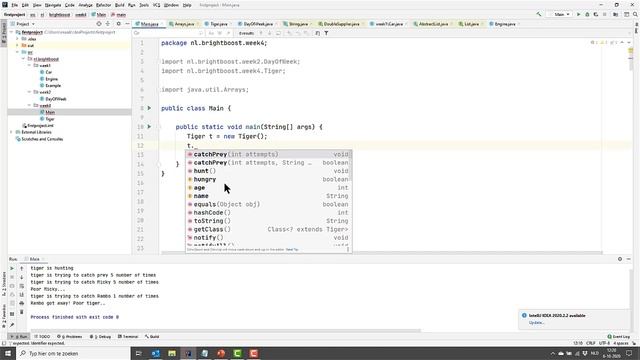The width and height of the screenshot is (640, 360).
Task: Click IntelliJ IDEA taskbar icon
Action: (188, 353)
